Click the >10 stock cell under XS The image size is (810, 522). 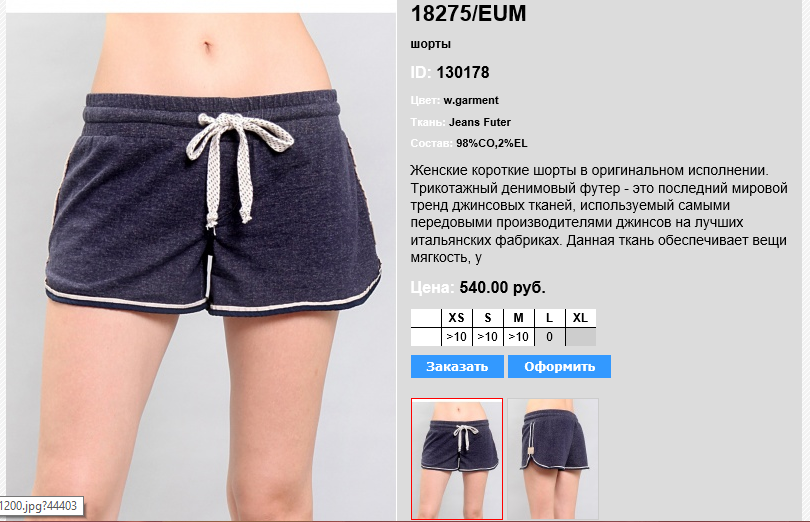coord(457,337)
